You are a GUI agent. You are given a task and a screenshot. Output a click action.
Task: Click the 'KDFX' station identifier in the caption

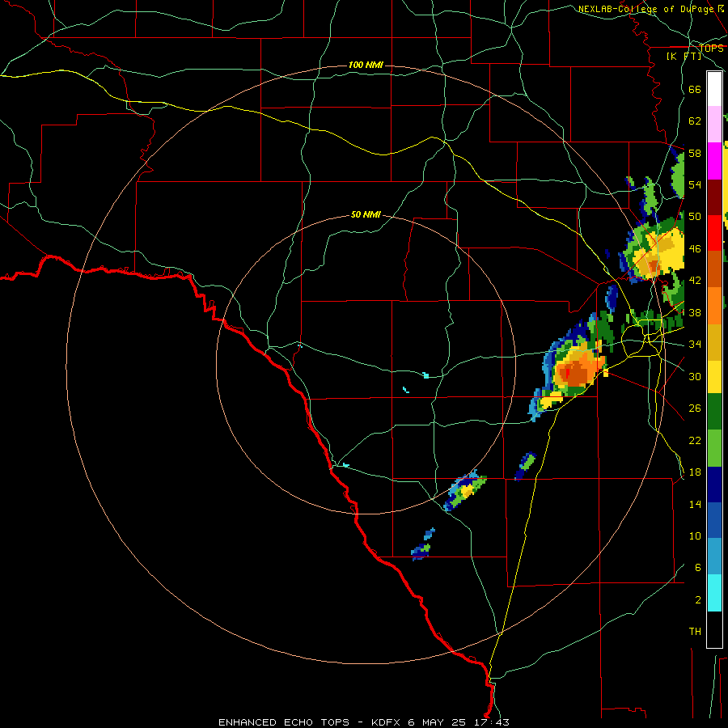pos(387,722)
